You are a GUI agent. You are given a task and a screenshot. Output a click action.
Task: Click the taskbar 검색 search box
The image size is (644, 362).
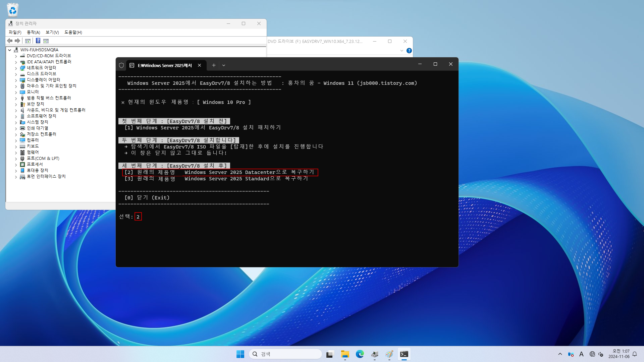click(285, 354)
